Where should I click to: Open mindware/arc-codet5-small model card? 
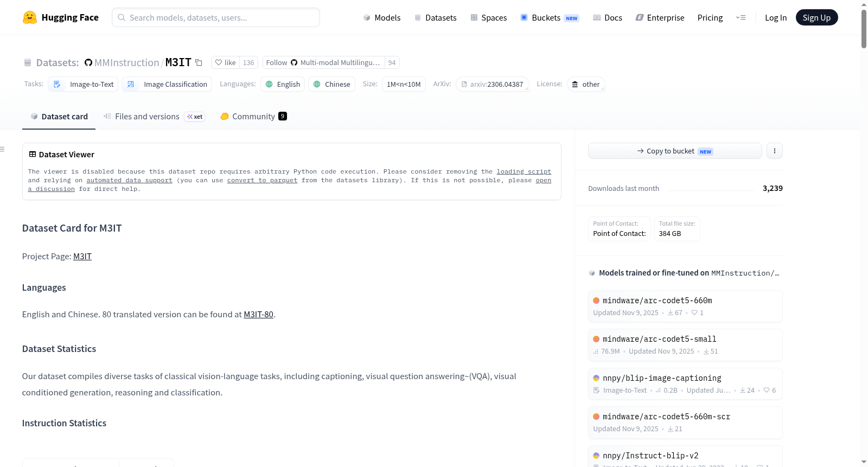pos(685,345)
